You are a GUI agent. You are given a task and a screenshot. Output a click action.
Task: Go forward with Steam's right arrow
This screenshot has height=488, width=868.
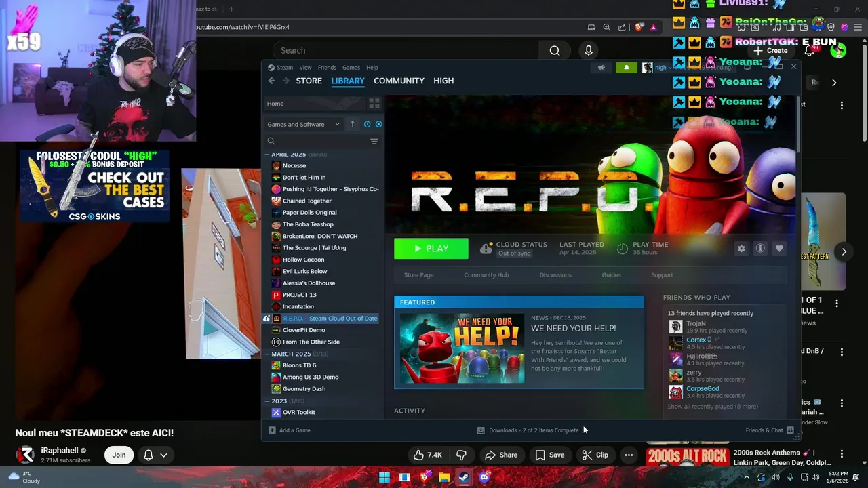pyautogui.click(x=285, y=81)
